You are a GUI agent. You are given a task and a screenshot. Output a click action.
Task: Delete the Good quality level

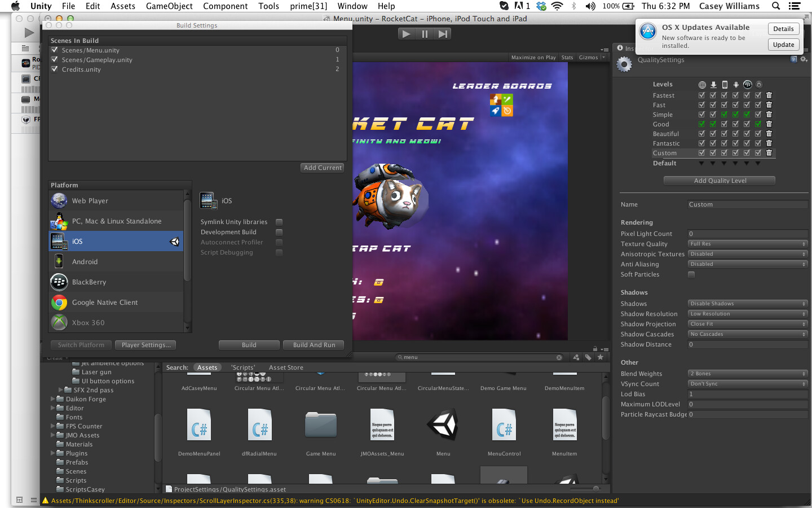point(769,124)
